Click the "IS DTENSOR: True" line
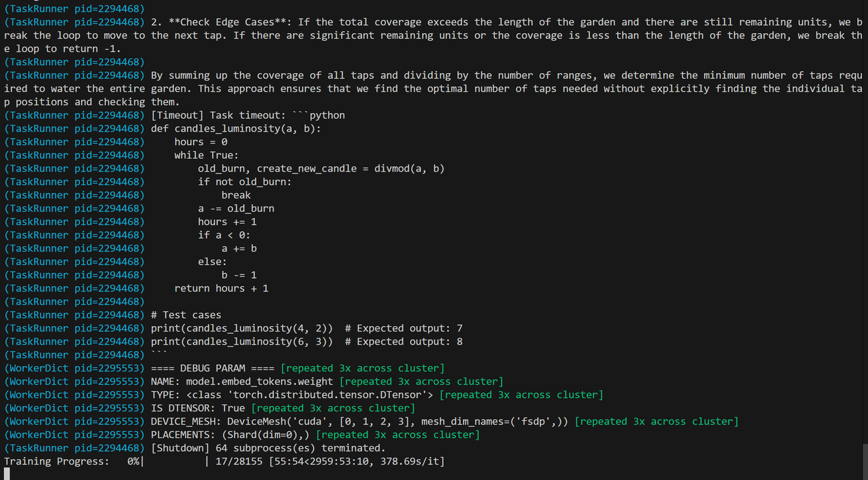The height and width of the screenshot is (480, 868). tap(198, 408)
